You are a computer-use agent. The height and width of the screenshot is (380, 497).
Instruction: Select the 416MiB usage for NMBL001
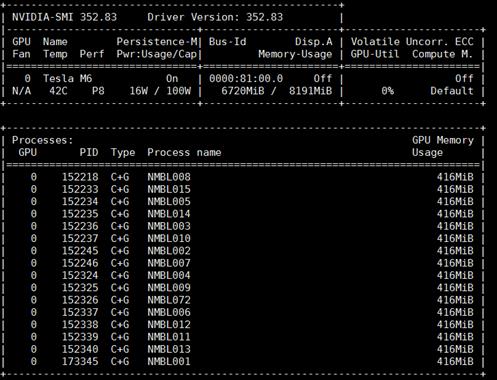455,362
